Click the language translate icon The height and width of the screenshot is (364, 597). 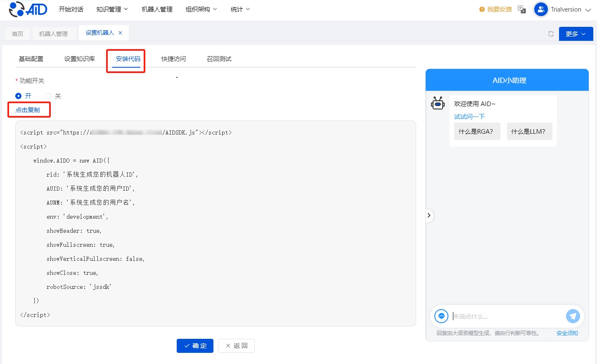coord(522,9)
